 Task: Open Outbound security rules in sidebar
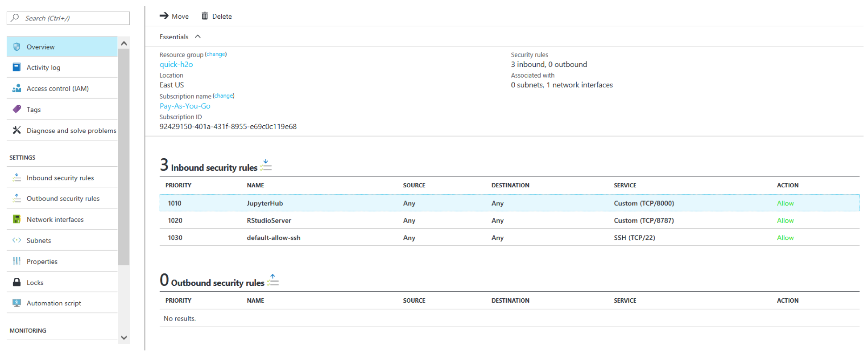[x=63, y=198]
